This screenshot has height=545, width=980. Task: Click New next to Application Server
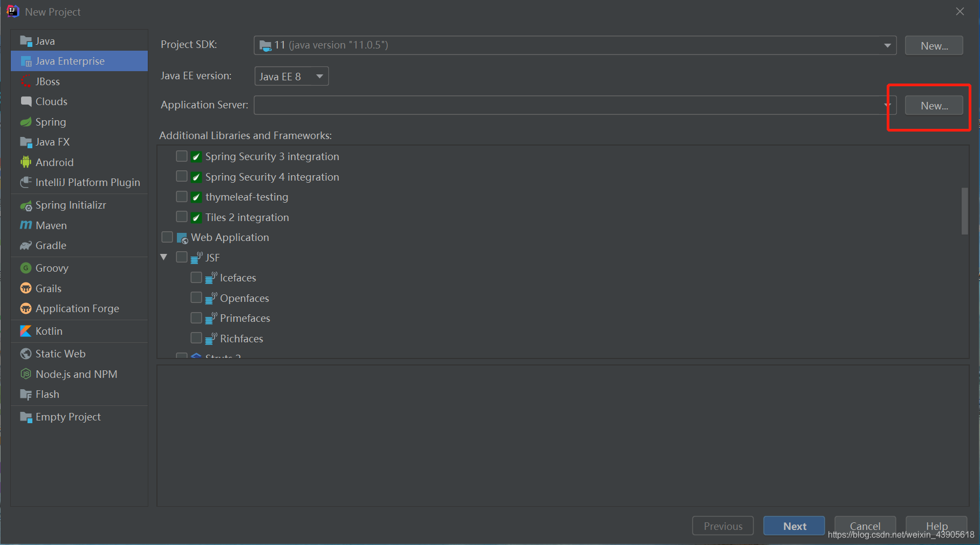[x=934, y=106]
